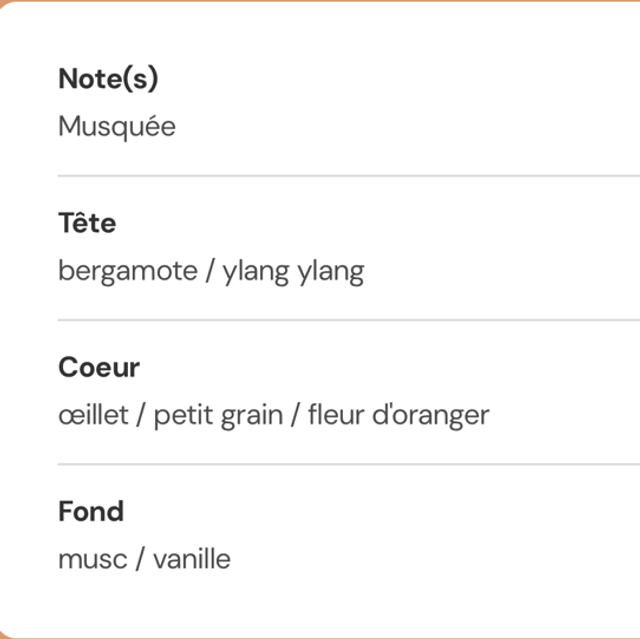640x639 pixels.
Task: Click the "Coeur" section heading
Action: click(99, 367)
